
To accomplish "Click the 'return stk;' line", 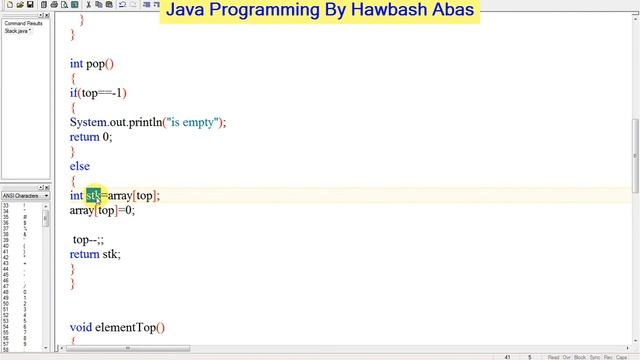I will (95, 254).
